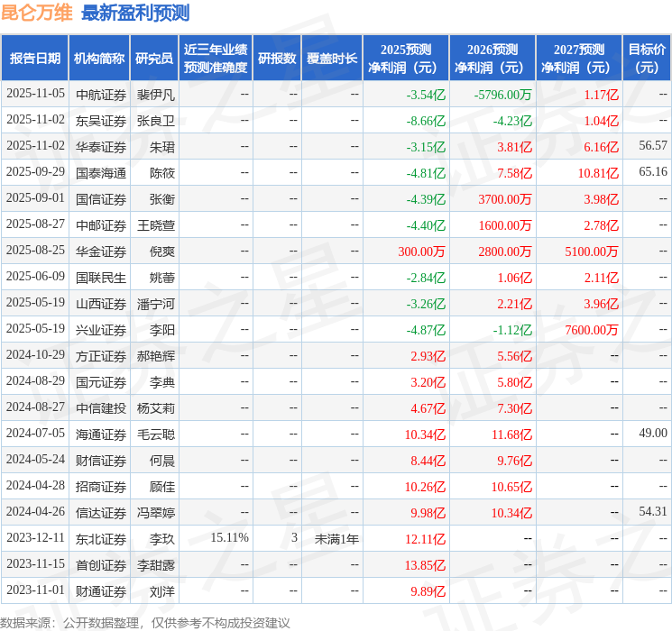672x631 pixels.
Task: Click the 65.16 target price value
Action: (x=652, y=172)
